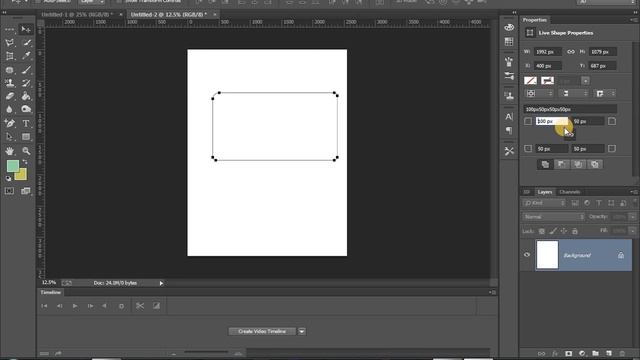The height and width of the screenshot is (360, 640).
Task: Click Create new group folder icon
Action: tap(596, 353)
